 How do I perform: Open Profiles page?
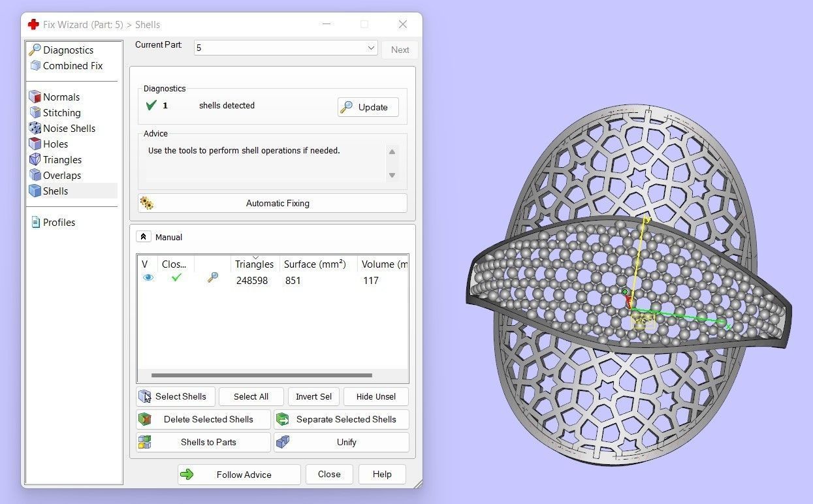coord(59,222)
